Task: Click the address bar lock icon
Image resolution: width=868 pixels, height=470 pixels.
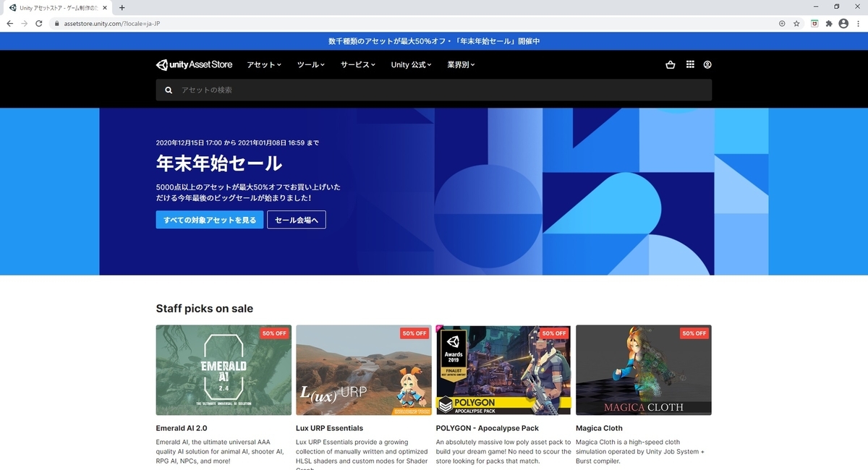Action: click(x=57, y=23)
